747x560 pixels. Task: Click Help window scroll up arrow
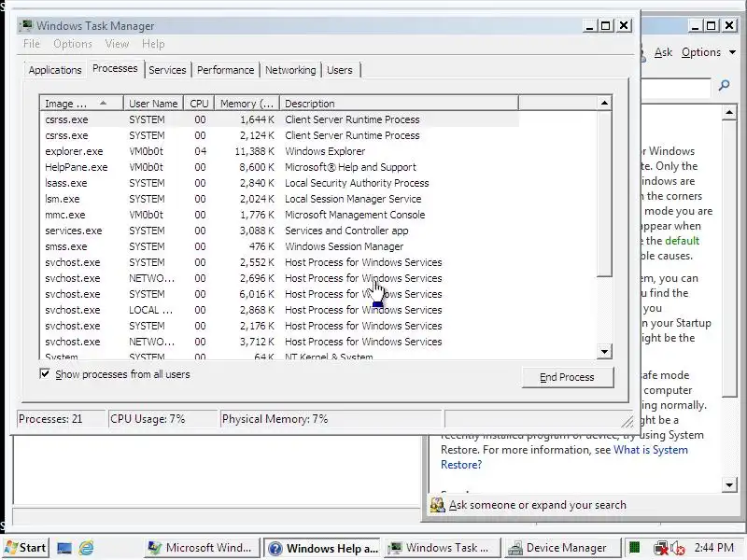pos(729,113)
